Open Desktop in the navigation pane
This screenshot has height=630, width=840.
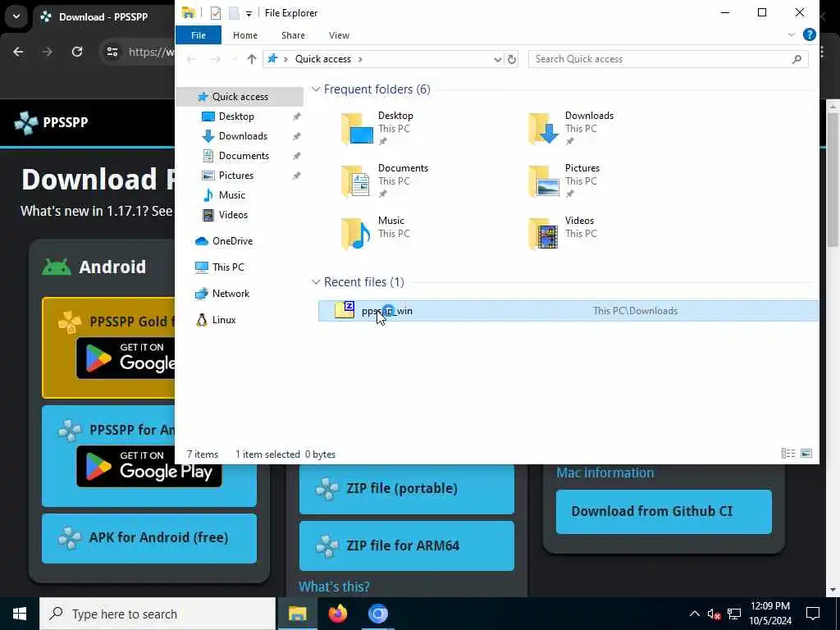pyautogui.click(x=236, y=116)
